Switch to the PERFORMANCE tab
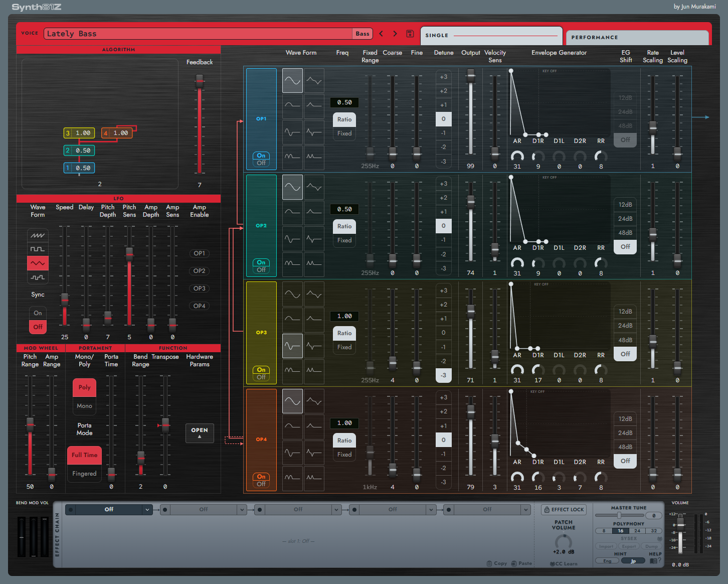The height and width of the screenshot is (584, 728). 637,38
